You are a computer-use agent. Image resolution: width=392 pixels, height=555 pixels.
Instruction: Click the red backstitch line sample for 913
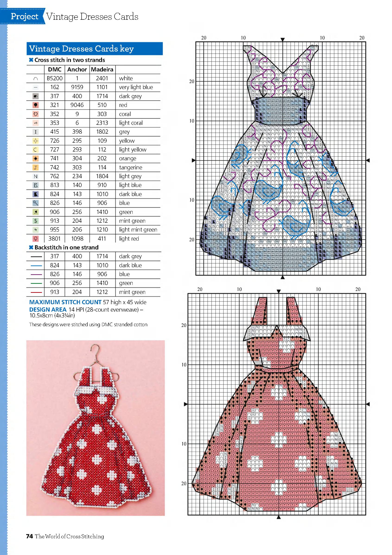[36, 292]
